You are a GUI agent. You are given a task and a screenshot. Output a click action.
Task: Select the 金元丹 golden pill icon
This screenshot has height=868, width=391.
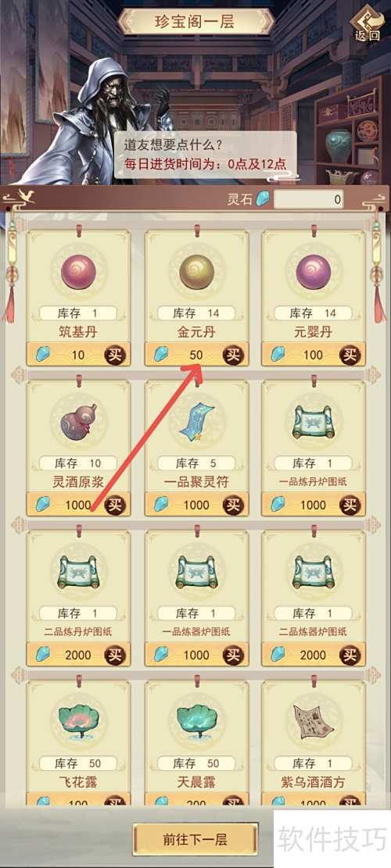pyautogui.click(x=196, y=273)
